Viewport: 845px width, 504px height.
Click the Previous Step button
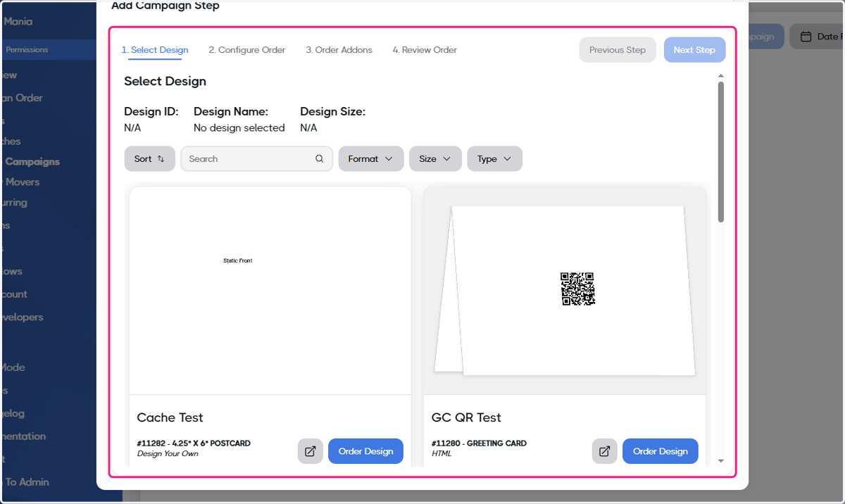tap(618, 50)
